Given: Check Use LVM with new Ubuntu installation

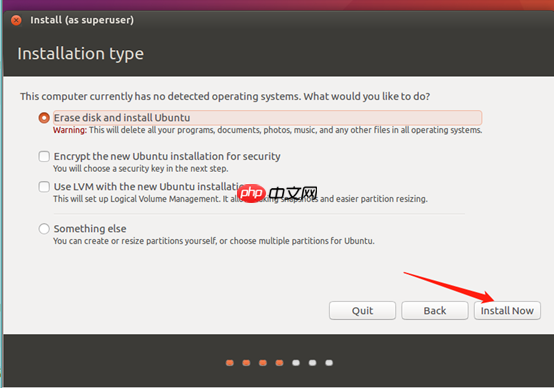Looking at the screenshot, I should pyautogui.click(x=44, y=187).
